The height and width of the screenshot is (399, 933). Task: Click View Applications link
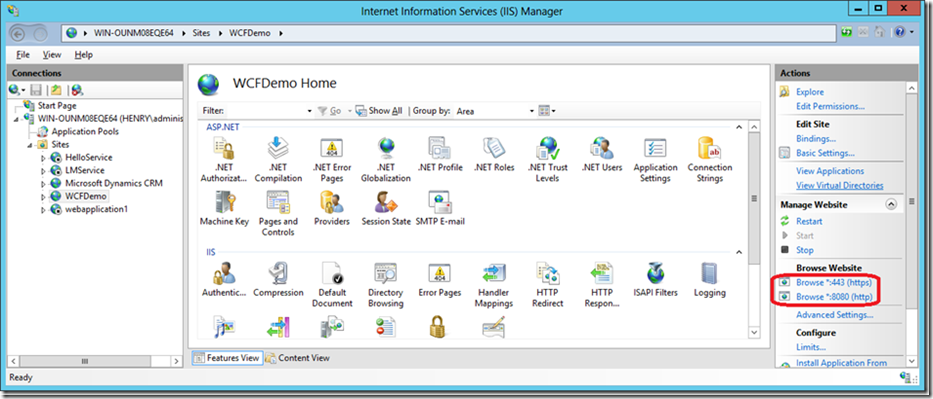click(x=830, y=171)
